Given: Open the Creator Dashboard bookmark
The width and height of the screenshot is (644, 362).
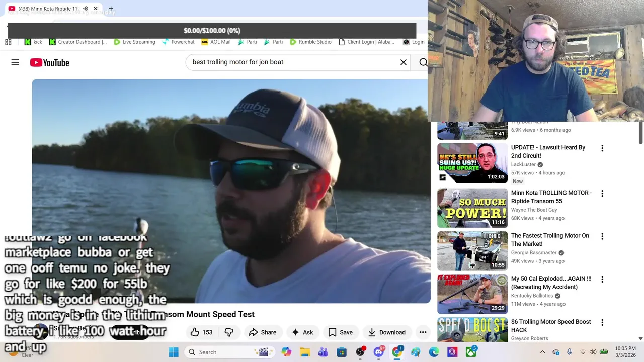Looking at the screenshot, I should 78,42.
